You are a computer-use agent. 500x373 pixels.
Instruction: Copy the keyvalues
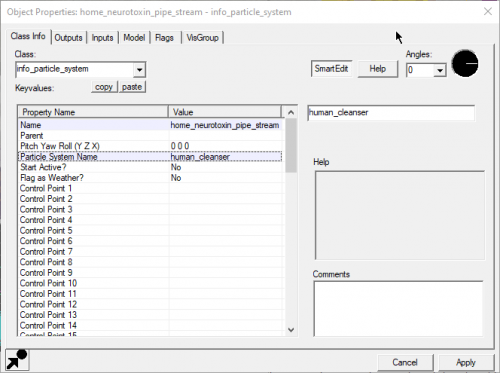(104, 87)
